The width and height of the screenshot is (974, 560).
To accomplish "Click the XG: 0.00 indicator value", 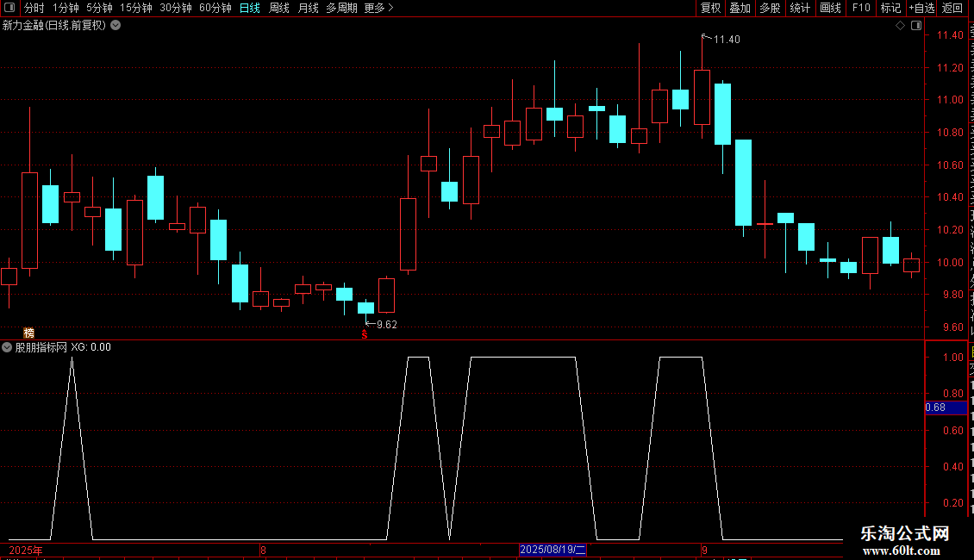I will pos(91,347).
